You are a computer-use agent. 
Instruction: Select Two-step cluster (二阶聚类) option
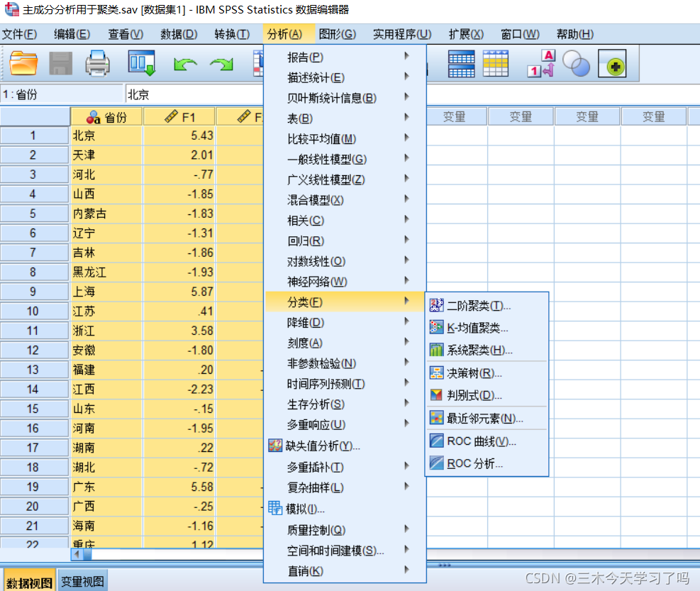coord(487,306)
